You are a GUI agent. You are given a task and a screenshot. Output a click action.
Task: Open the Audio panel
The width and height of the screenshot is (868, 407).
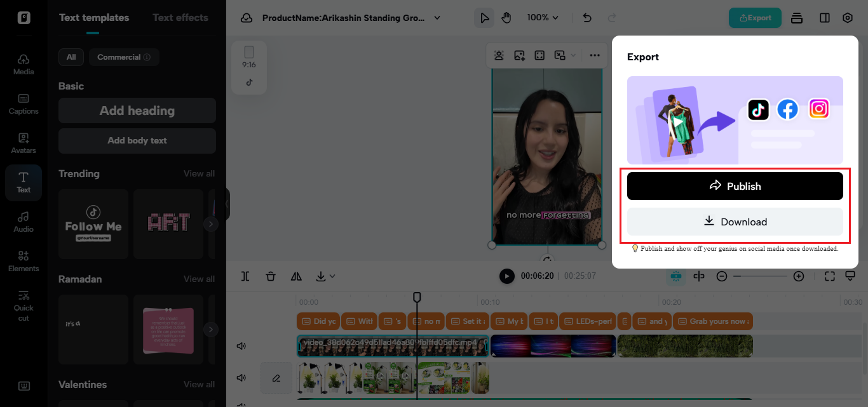click(x=23, y=222)
